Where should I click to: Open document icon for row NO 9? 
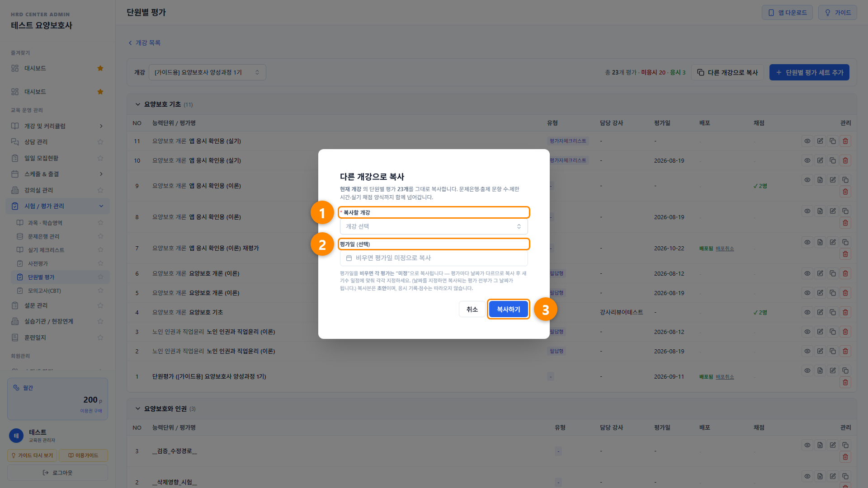[820, 180]
